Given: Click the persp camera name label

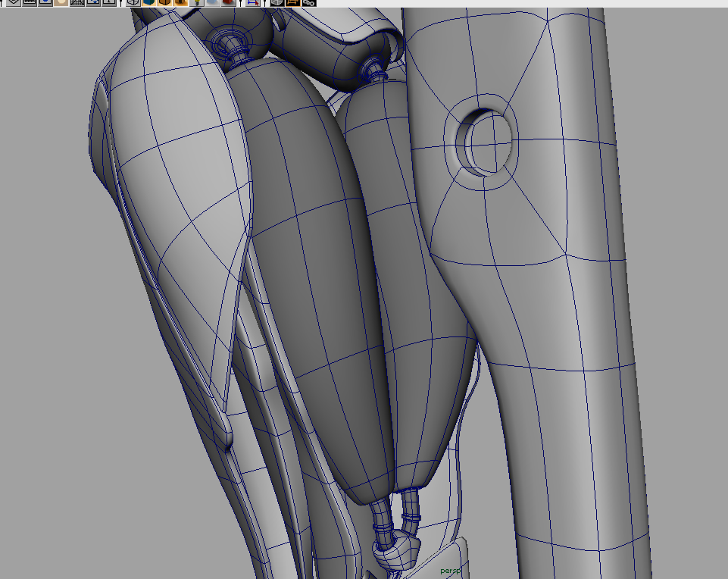Looking at the screenshot, I should point(450,571).
